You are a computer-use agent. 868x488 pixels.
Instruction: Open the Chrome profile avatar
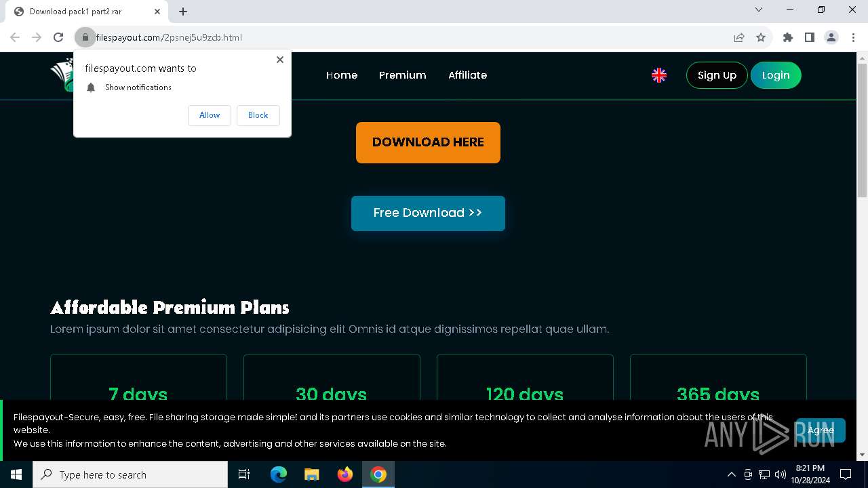click(831, 37)
